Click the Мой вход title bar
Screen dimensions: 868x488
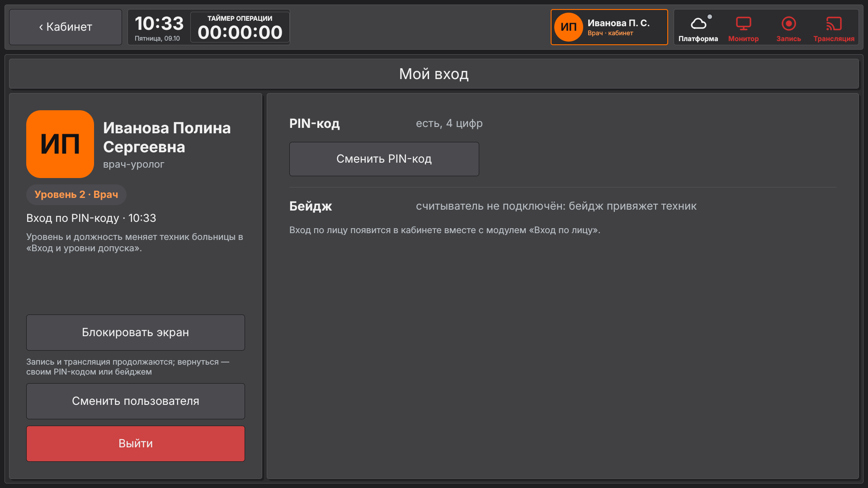point(434,74)
